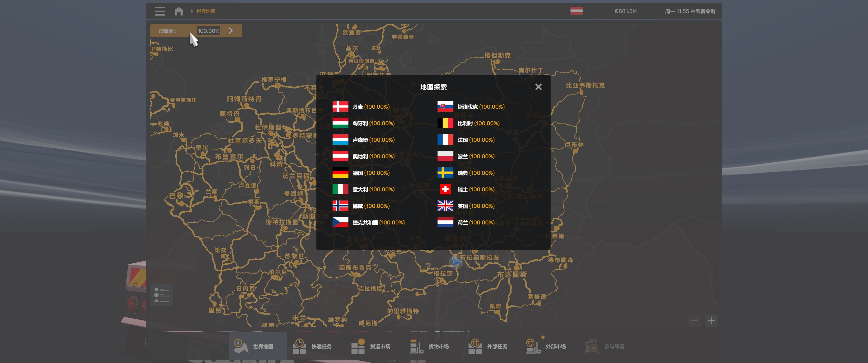Zoom out the map with minus button
The height and width of the screenshot is (363, 868).
coord(694,321)
